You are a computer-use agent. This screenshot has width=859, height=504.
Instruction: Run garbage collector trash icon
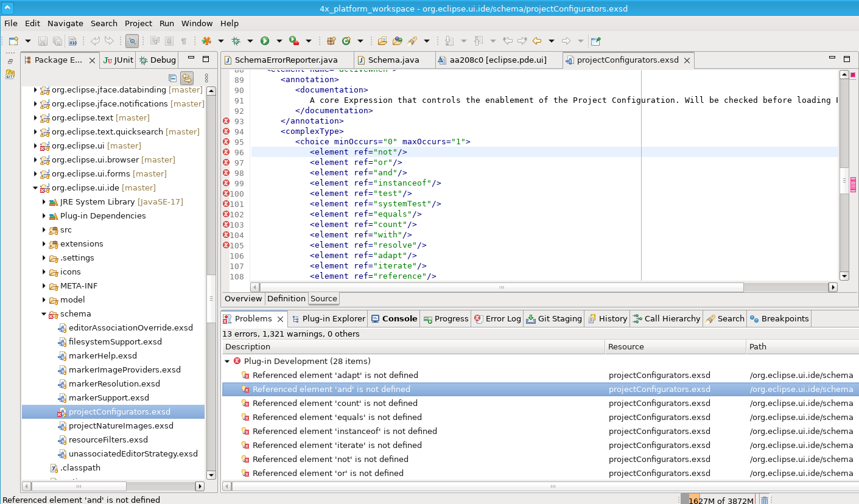pyautogui.click(x=764, y=500)
